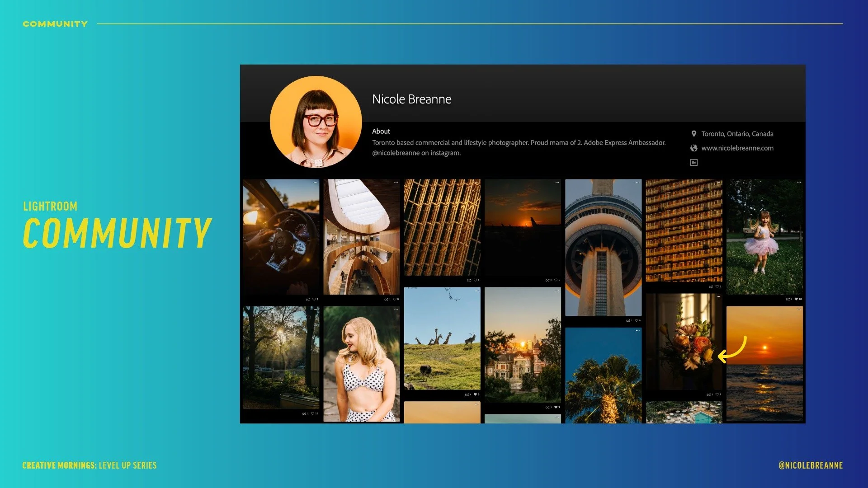Screen dimensions: 868x488
Task: Open more options on palm tree photo
Action: point(637,331)
